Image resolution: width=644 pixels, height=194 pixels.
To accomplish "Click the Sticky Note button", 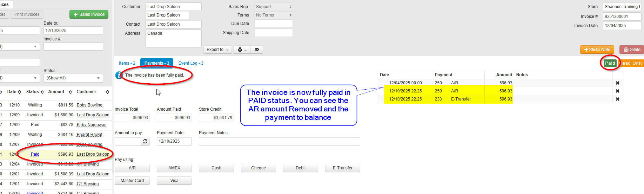I will tap(597, 50).
